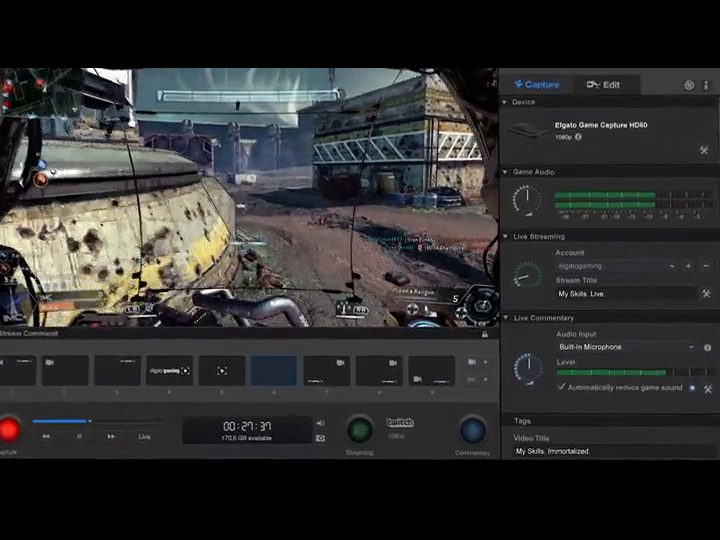Open device settings wrench in Device section
This screenshot has width=720, height=540.
point(704,150)
